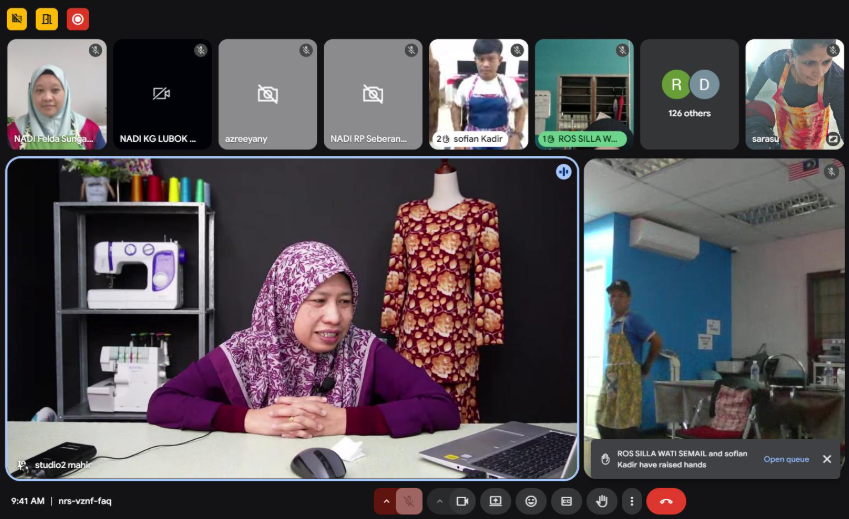
Task: Turn on closed captions
Action: coord(566,501)
